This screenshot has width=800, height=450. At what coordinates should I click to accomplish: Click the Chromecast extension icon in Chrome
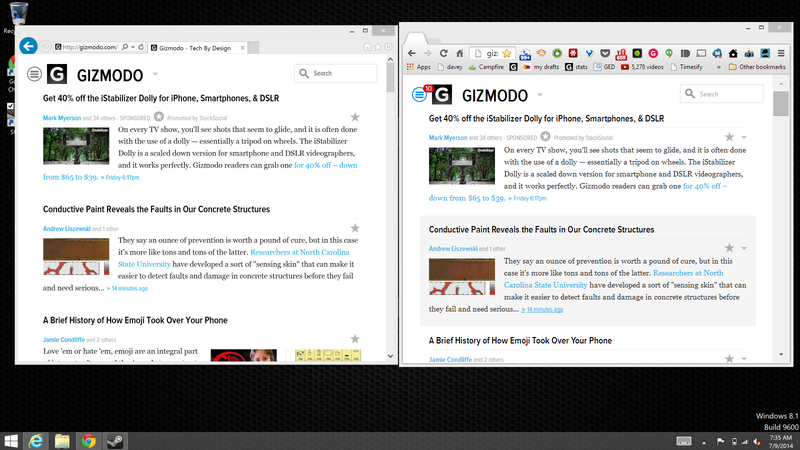point(701,53)
